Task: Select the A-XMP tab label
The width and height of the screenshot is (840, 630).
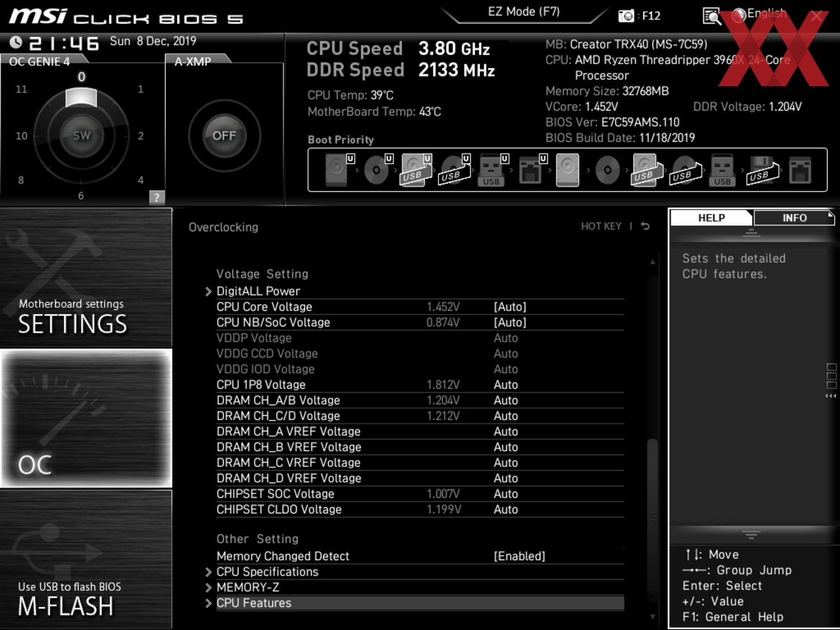Action: click(x=193, y=61)
